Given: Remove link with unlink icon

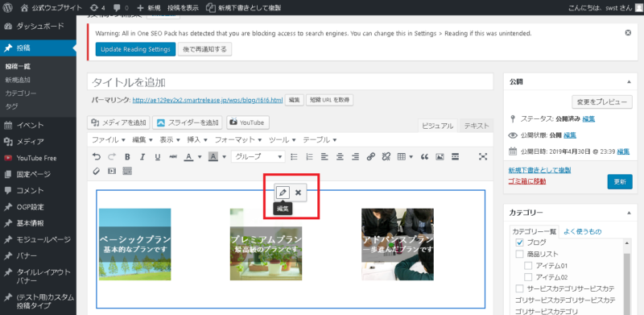Looking at the screenshot, I should (x=386, y=156).
